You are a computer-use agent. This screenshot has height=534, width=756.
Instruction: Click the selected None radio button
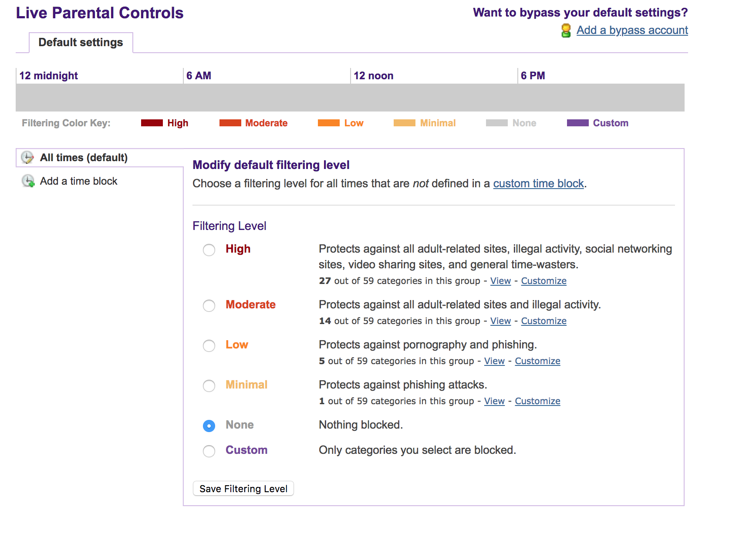(x=209, y=426)
